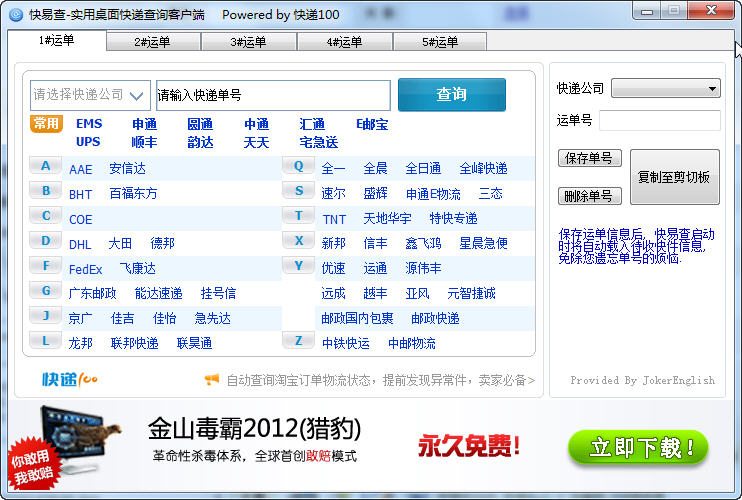Select 邮政国内包裹 courier
Image resolution: width=742 pixels, height=500 pixels.
[x=357, y=318]
